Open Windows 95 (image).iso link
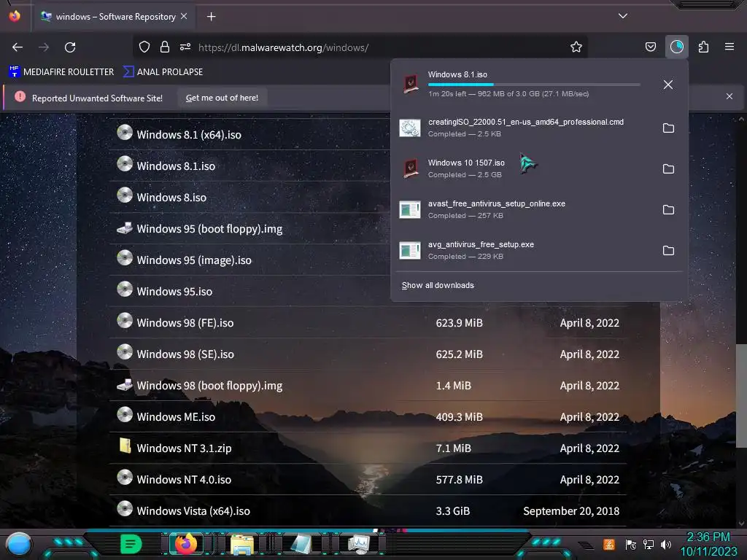Screen dimensions: 747x560 tap(194, 260)
